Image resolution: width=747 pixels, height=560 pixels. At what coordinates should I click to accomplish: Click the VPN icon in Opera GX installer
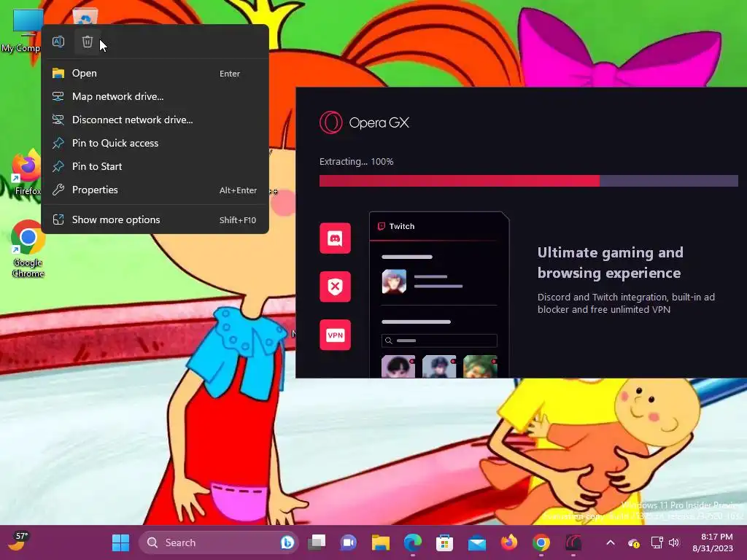(x=335, y=335)
